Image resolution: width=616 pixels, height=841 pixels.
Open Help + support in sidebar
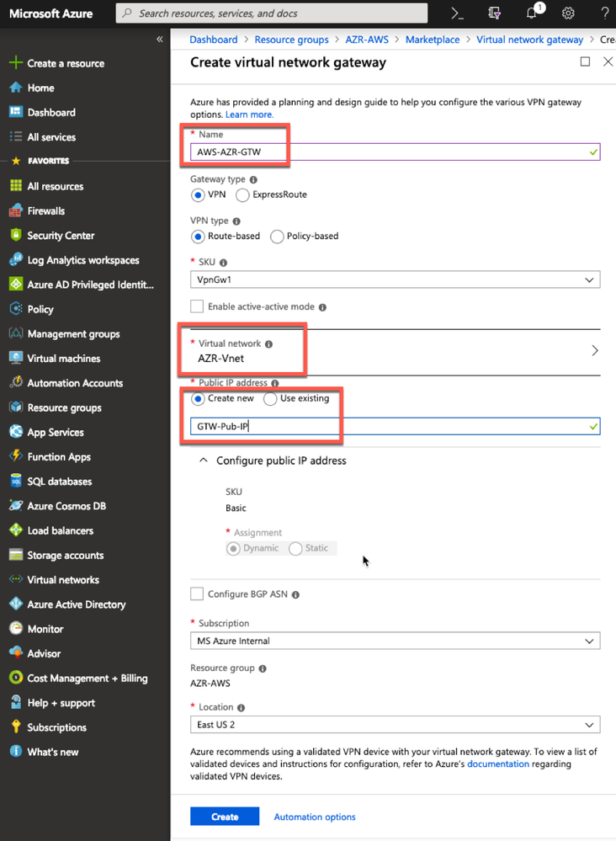click(61, 703)
